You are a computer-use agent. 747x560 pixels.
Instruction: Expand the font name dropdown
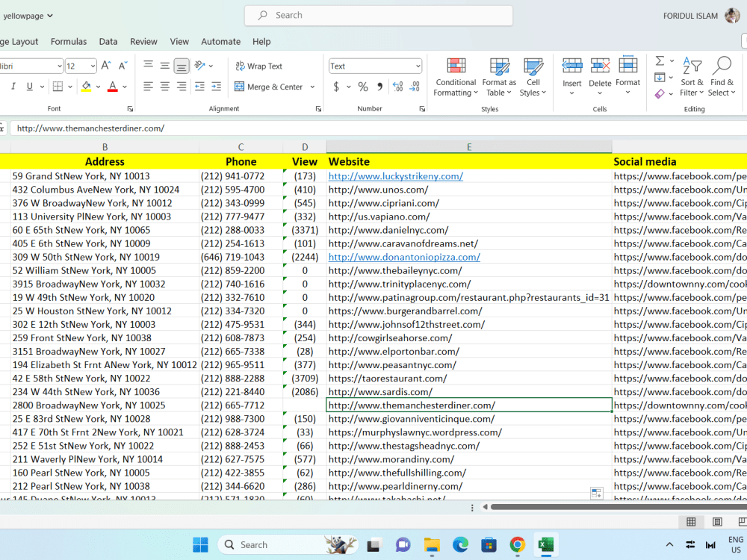pos(60,66)
